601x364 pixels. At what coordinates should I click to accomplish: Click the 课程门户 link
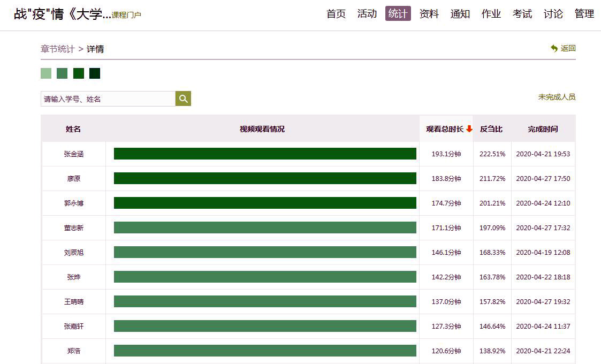[126, 15]
